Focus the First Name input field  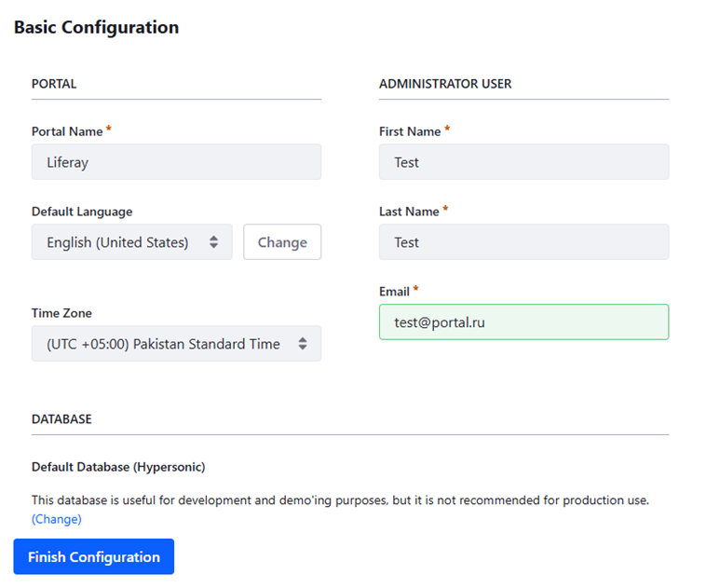pyautogui.click(x=523, y=162)
